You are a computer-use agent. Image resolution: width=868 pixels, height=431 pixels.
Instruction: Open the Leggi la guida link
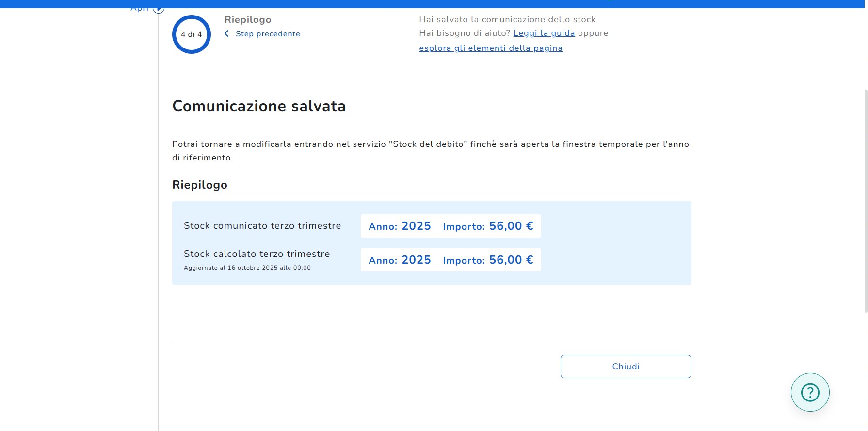click(x=544, y=33)
